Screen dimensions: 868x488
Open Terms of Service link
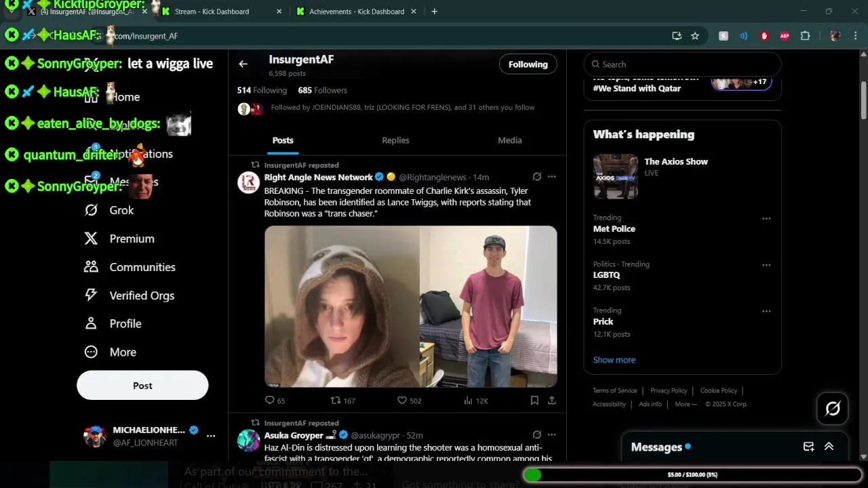[615, 390]
